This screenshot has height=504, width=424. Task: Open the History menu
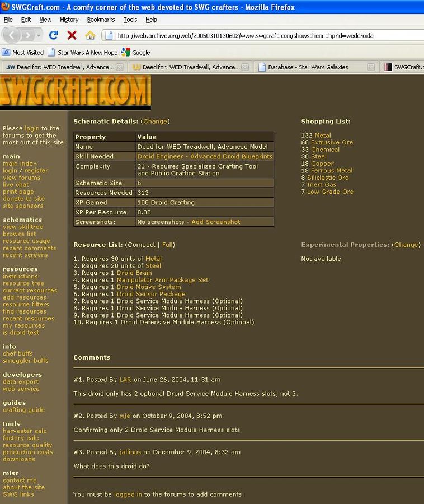(69, 20)
